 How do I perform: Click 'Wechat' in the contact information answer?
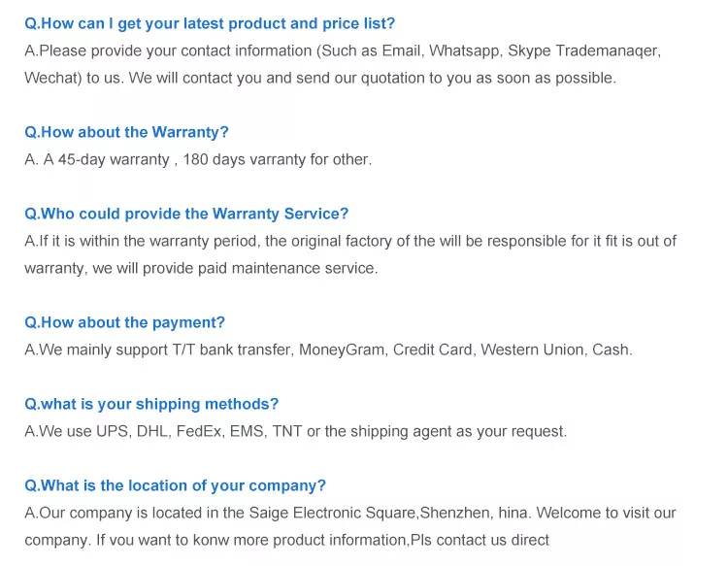tap(51, 78)
